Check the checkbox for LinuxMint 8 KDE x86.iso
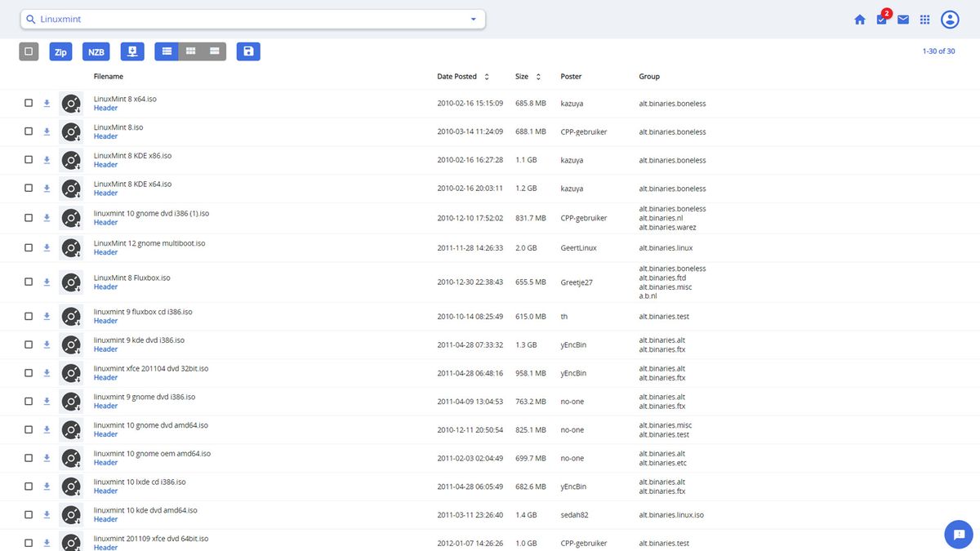 point(28,160)
